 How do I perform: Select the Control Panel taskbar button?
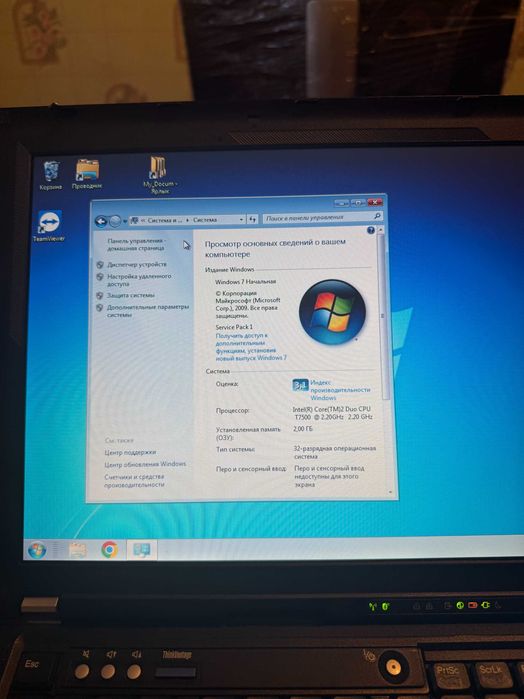click(142, 550)
